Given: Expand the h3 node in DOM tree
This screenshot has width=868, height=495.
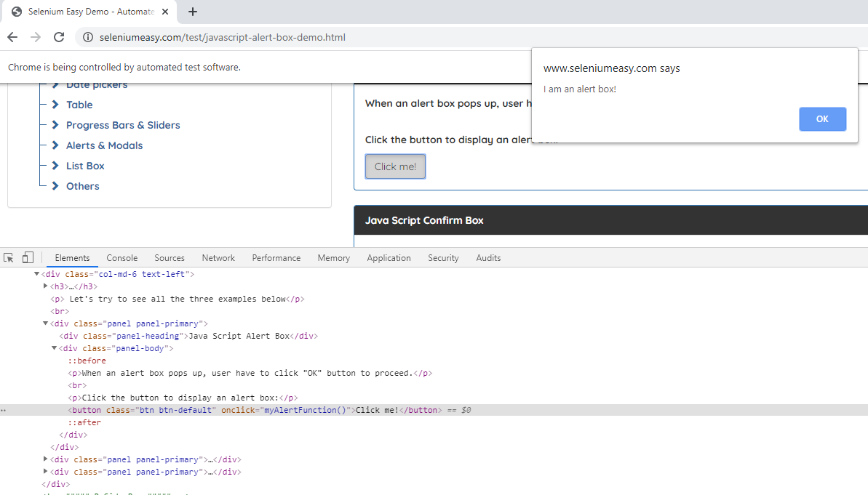Looking at the screenshot, I should click(x=45, y=286).
